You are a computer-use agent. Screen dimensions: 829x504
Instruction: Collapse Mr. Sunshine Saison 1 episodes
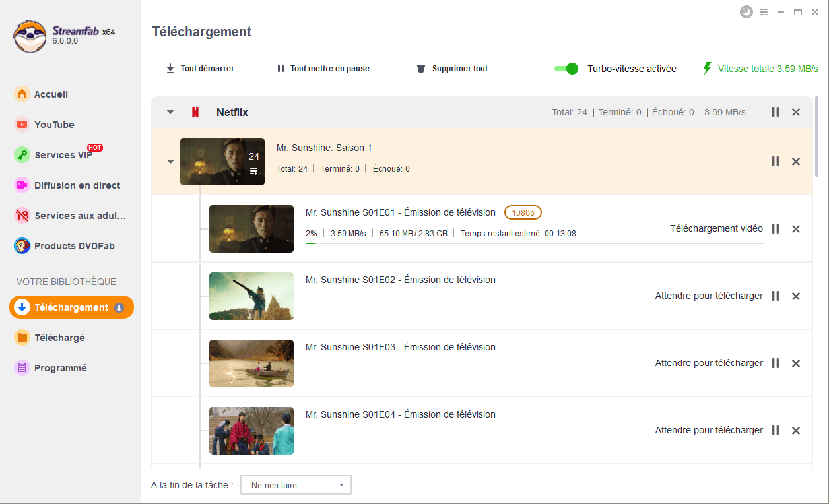point(171,162)
